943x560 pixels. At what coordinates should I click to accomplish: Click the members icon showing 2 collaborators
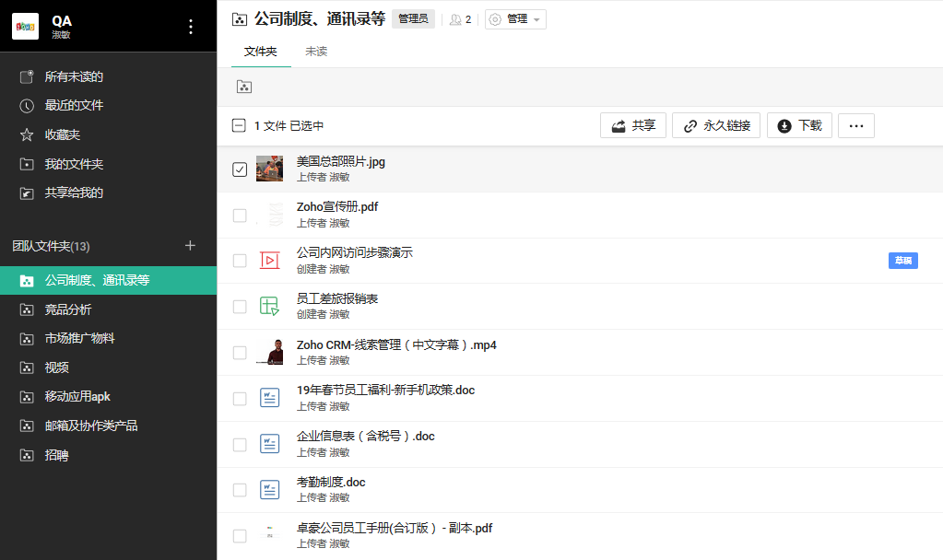point(457,18)
